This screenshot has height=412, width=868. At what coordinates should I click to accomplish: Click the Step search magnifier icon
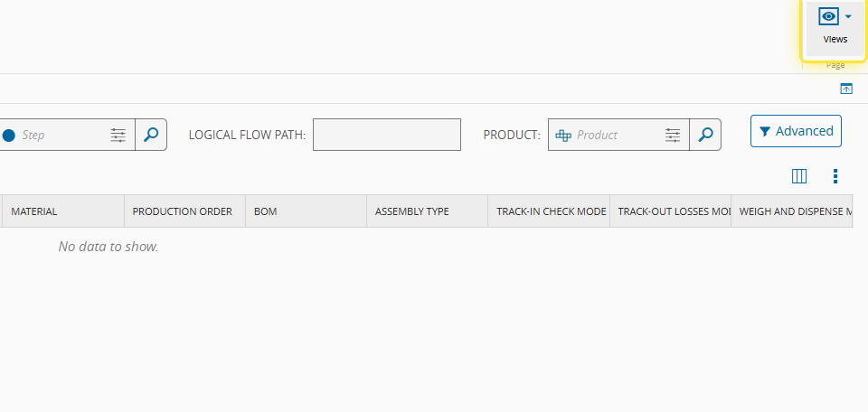151,135
